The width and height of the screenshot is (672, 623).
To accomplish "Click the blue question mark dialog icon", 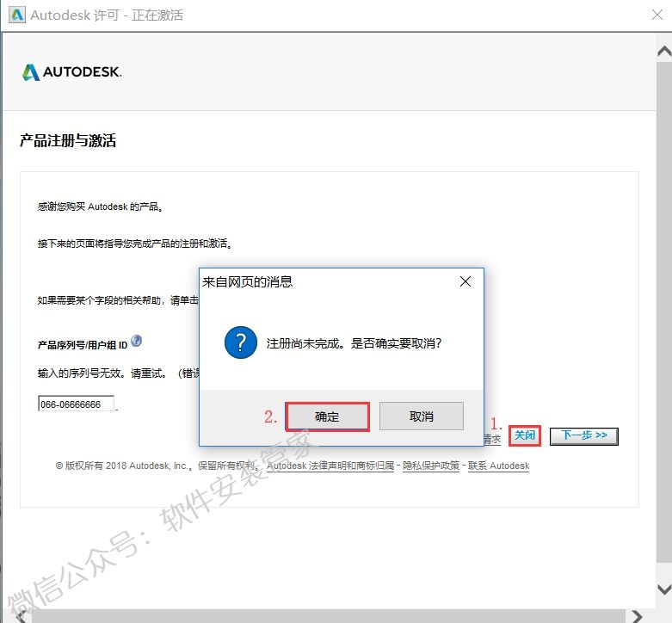I will coord(240,342).
